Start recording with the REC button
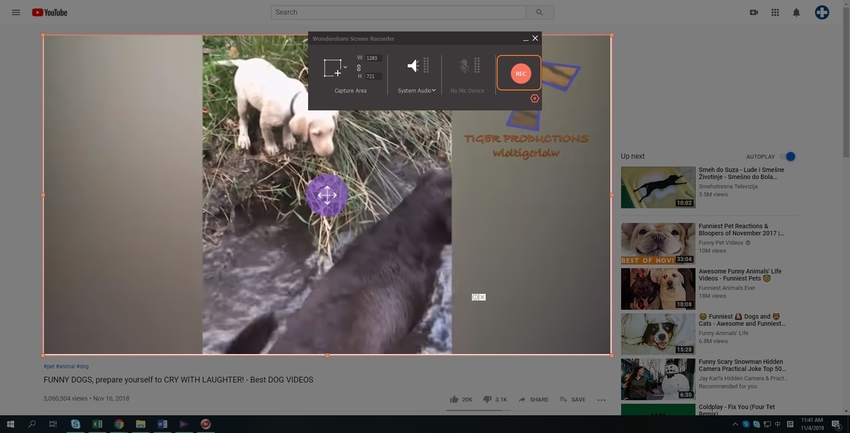This screenshot has width=850, height=433. pos(520,73)
